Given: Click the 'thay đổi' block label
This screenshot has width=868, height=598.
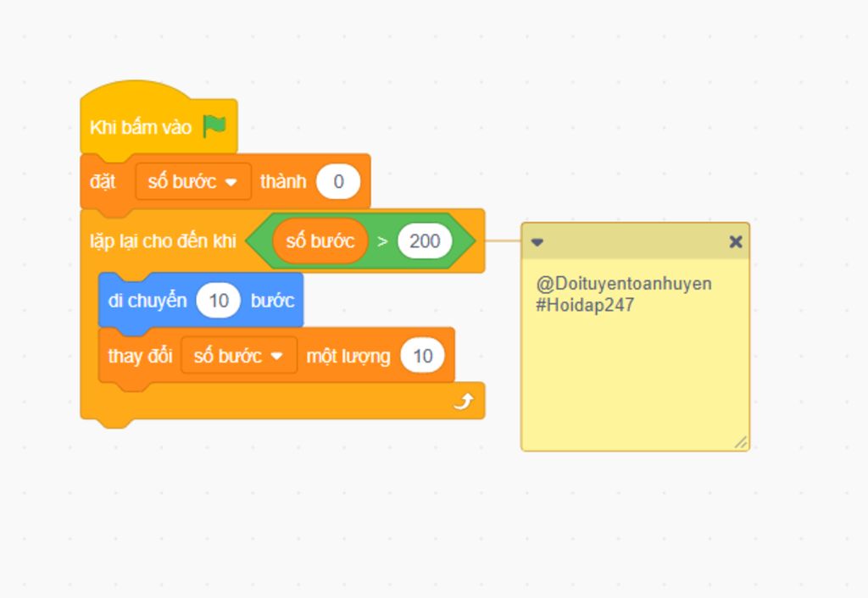Looking at the screenshot, I should 140,356.
